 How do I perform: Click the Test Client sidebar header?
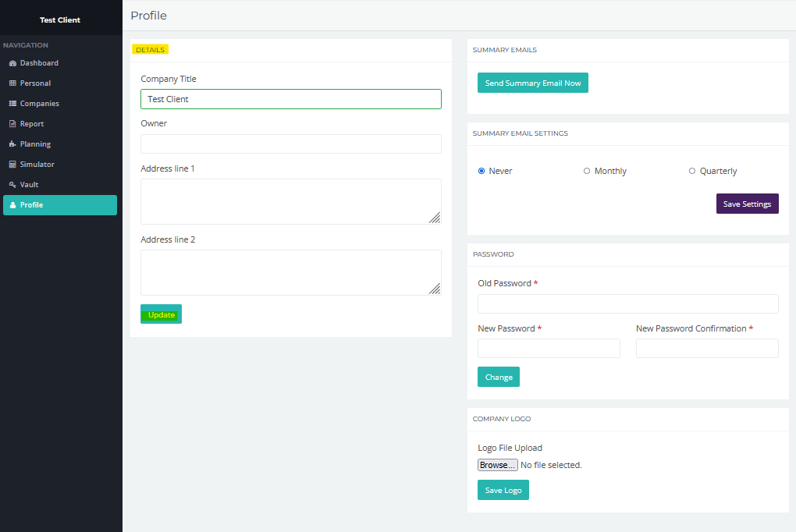[60, 20]
